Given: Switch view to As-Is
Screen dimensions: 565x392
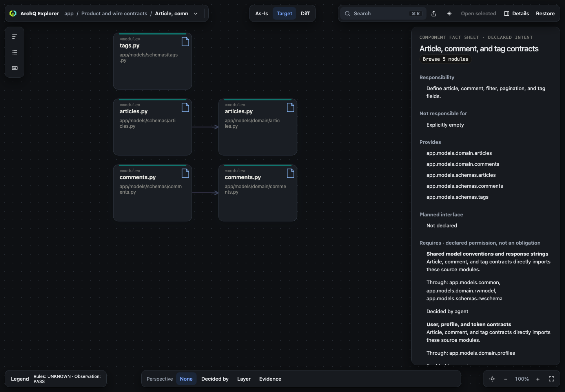Looking at the screenshot, I should click(262, 13).
